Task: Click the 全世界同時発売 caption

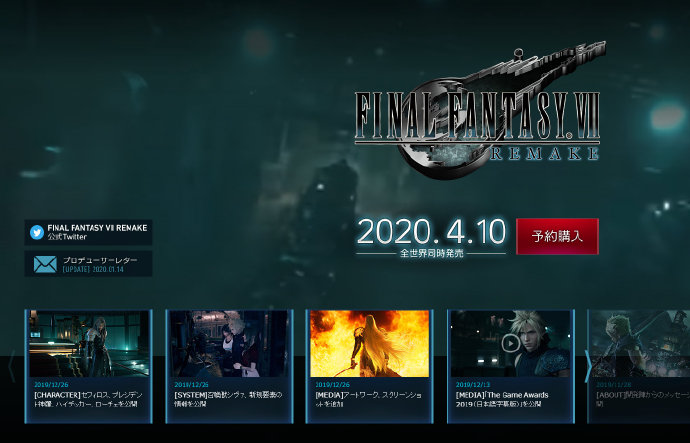Action: (431, 253)
